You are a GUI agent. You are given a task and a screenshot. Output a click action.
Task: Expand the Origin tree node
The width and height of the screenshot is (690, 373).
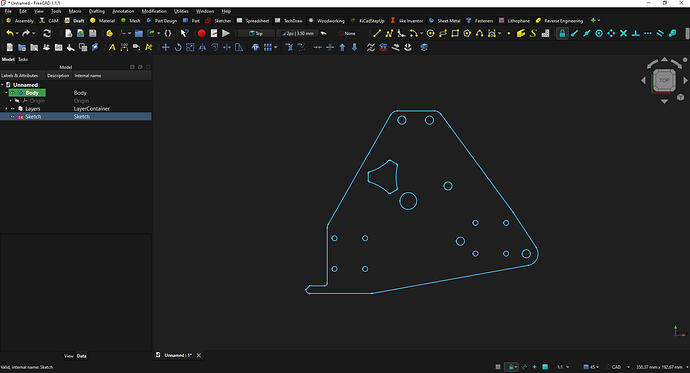tap(11, 101)
